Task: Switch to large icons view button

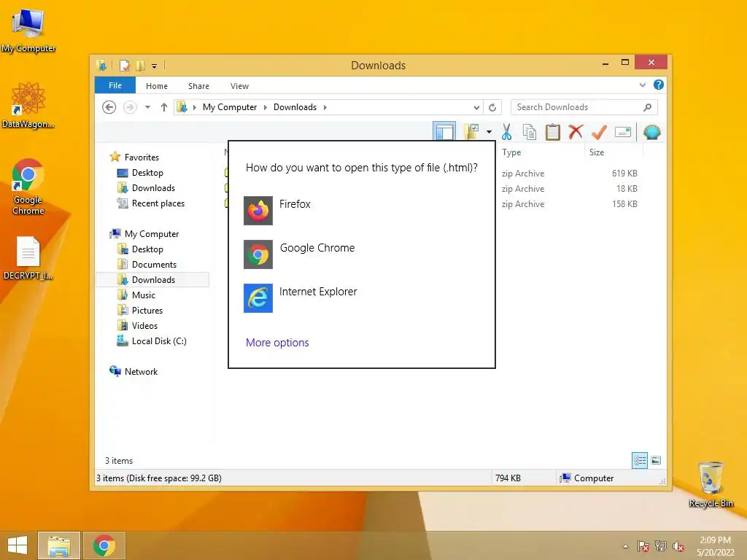Action: (x=656, y=461)
